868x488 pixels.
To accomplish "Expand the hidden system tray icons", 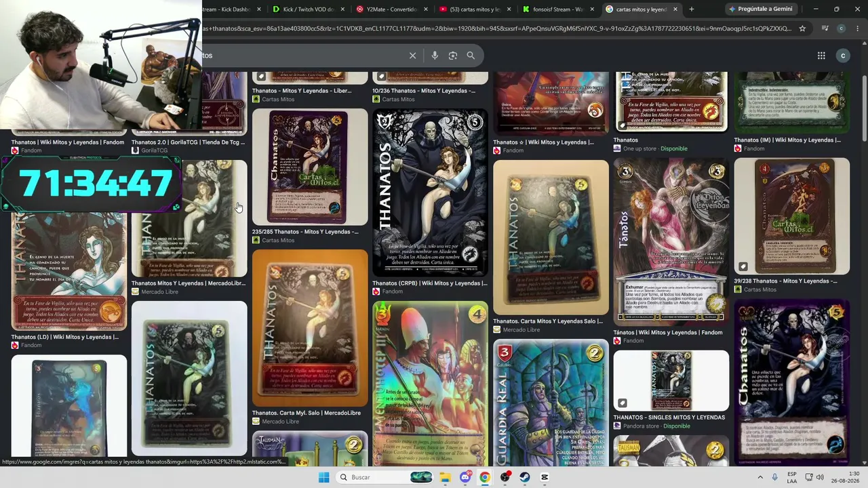I will click(759, 477).
